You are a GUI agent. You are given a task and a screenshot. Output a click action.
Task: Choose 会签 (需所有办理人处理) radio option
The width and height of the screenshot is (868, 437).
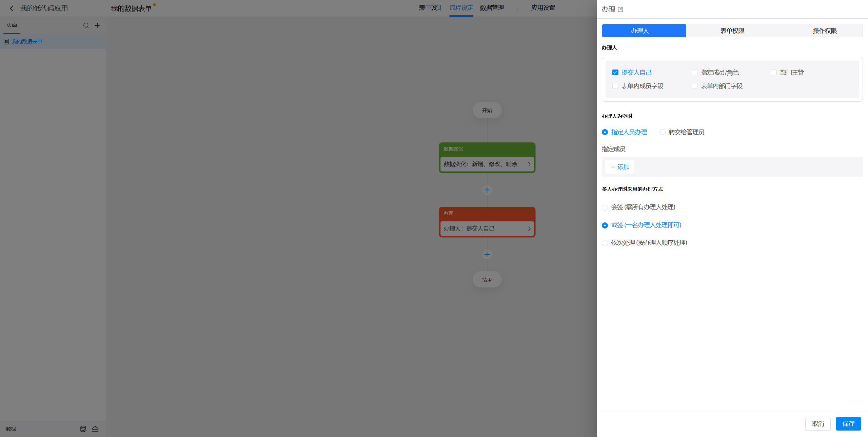pyautogui.click(x=605, y=207)
